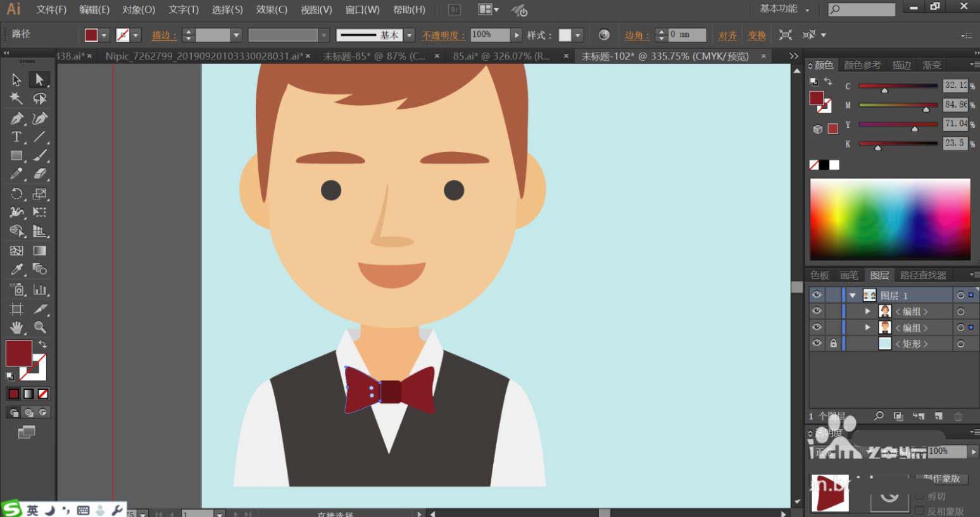The width and height of the screenshot is (980, 517).
Task: Click the color spectrum picker bar
Action: click(x=889, y=219)
